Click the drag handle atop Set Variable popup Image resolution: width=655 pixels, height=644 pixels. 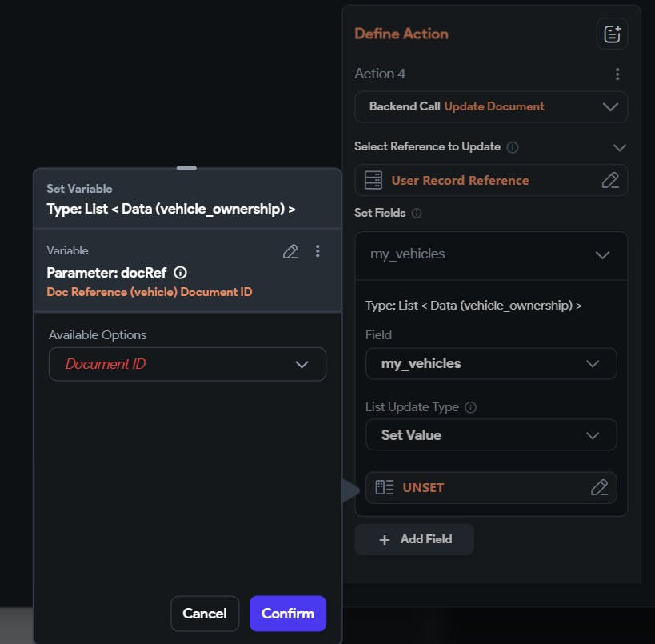[186, 168]
